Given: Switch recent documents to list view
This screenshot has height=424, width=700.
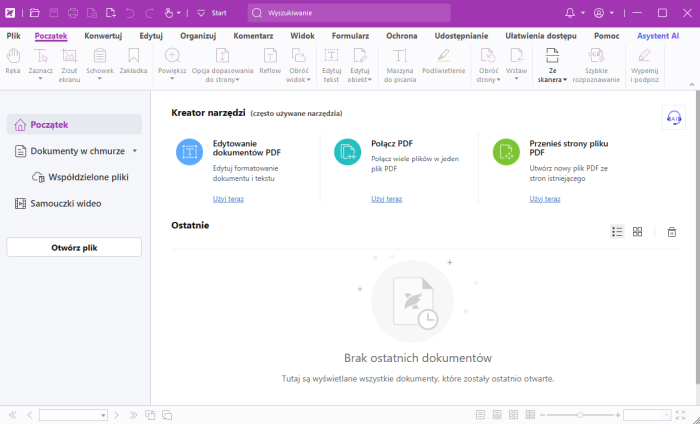Looking at the screenshot, I should pos(617,232).
